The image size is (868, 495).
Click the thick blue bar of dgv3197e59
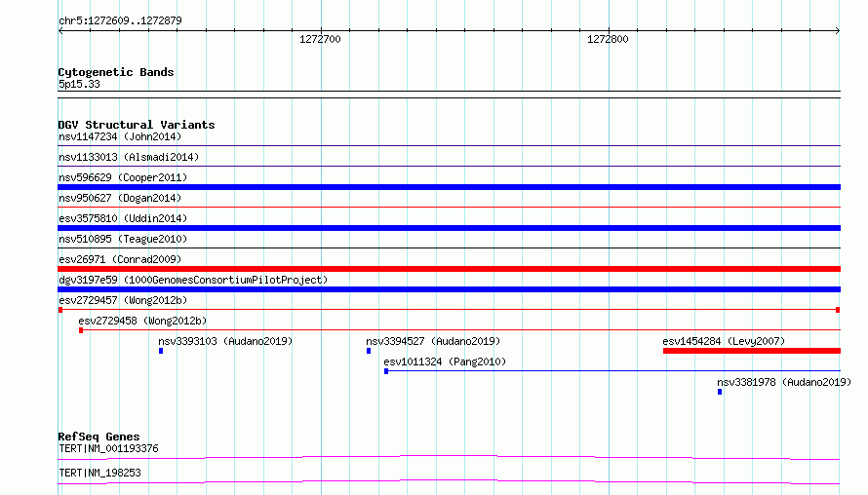tap(449, 289)
